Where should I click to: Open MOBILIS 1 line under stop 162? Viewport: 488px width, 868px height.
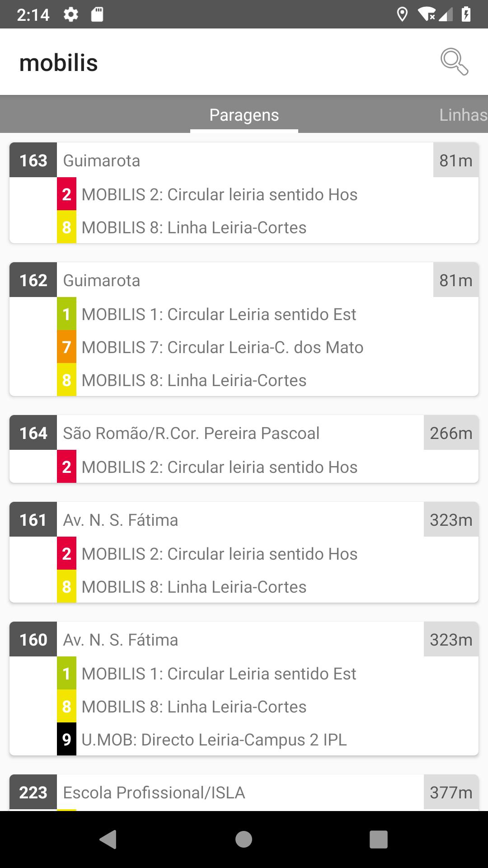267,314
